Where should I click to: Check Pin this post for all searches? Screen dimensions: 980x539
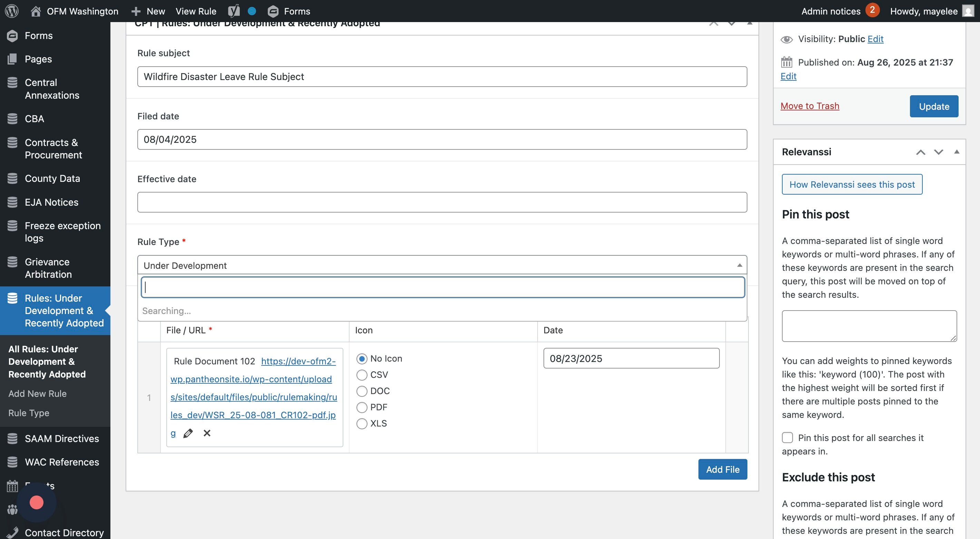[x=787, y=438]
